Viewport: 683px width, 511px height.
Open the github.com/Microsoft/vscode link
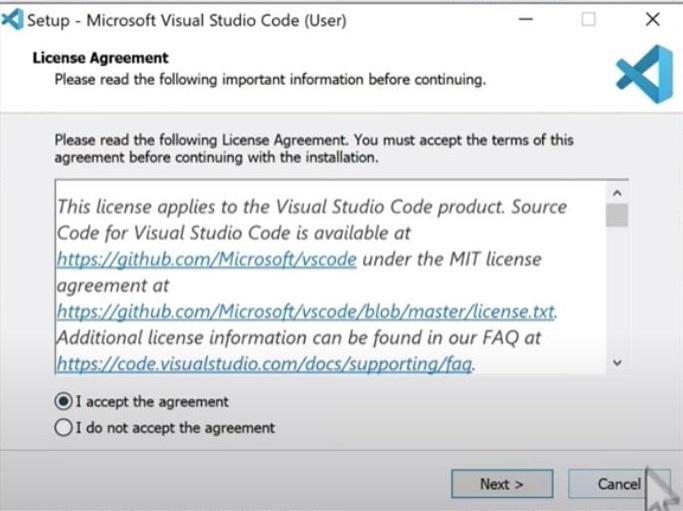tap(206, 259)
